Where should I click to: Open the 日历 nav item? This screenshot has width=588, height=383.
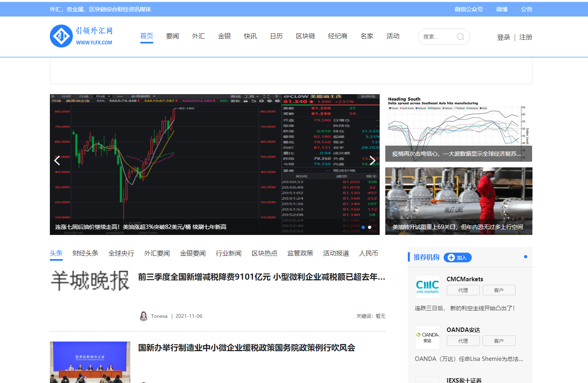[x=276, y=36]
